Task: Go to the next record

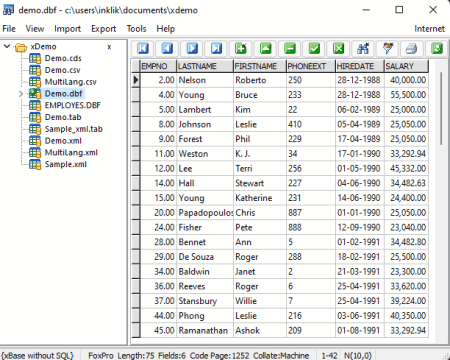Action: click(x=192, y=49)
